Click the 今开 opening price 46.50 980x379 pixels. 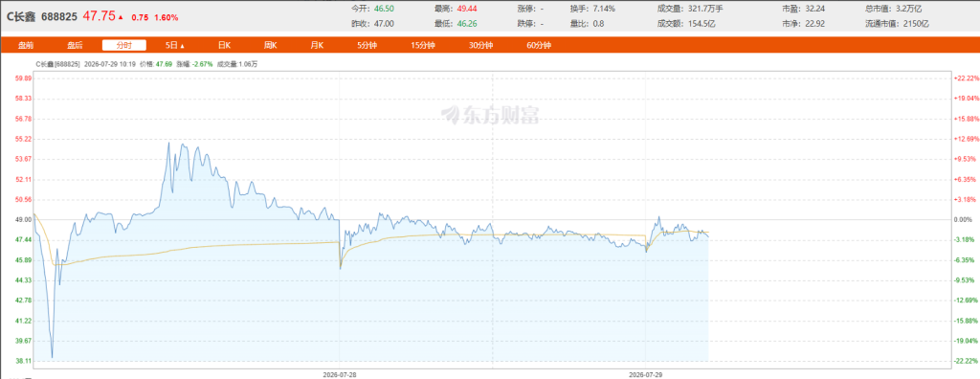pyautogui.click(x=384, y=9)
